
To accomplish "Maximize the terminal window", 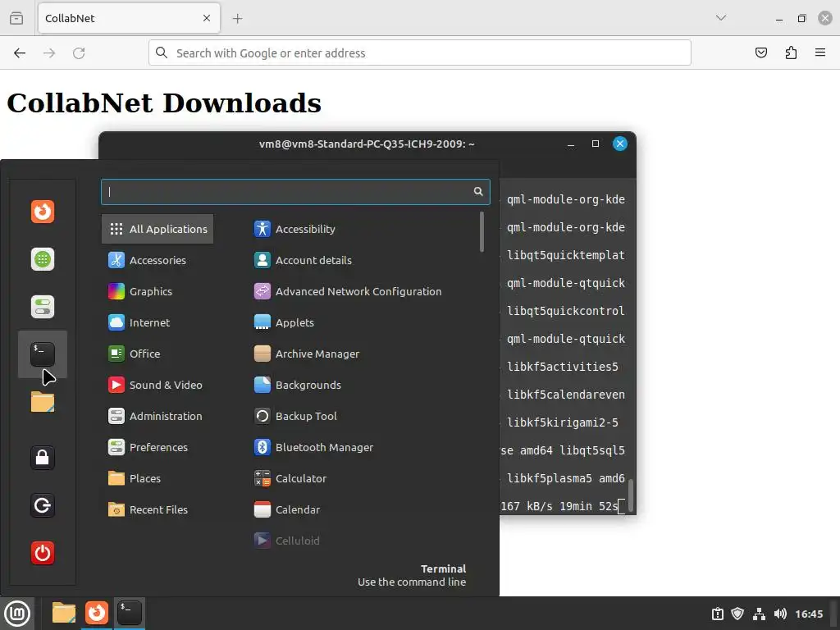I will pyautogui.click(x=596, y=144).
